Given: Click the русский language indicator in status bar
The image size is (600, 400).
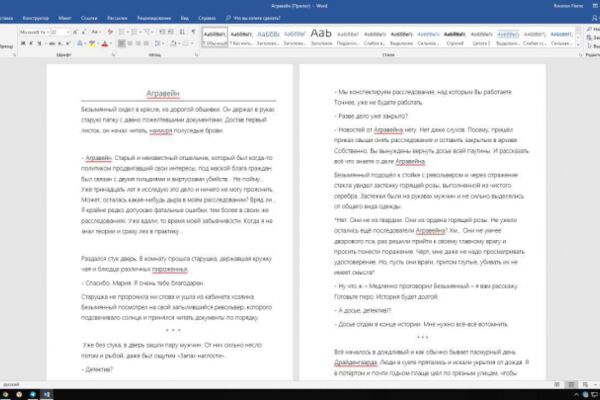Looking at the screenshot, I should 11,384.
